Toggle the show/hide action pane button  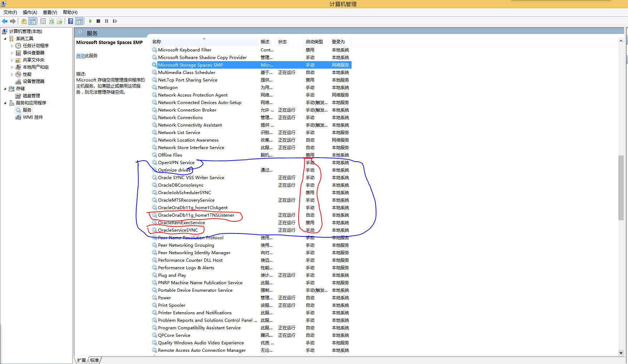(79, 21)
